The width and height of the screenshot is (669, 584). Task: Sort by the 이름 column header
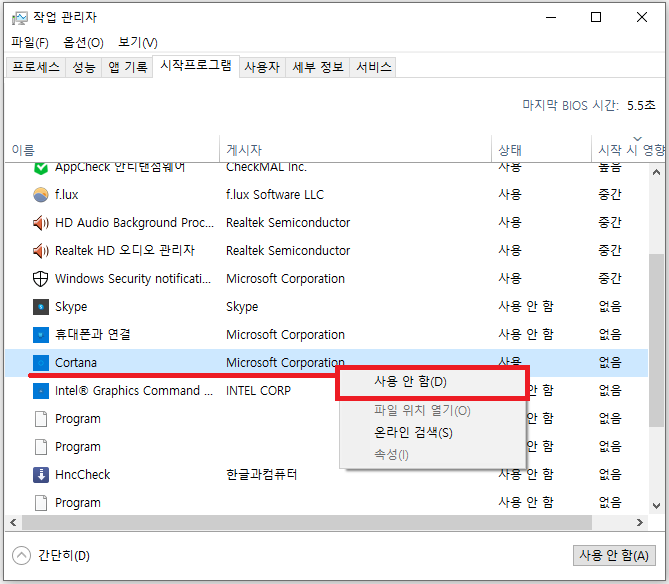coord(112,150)
